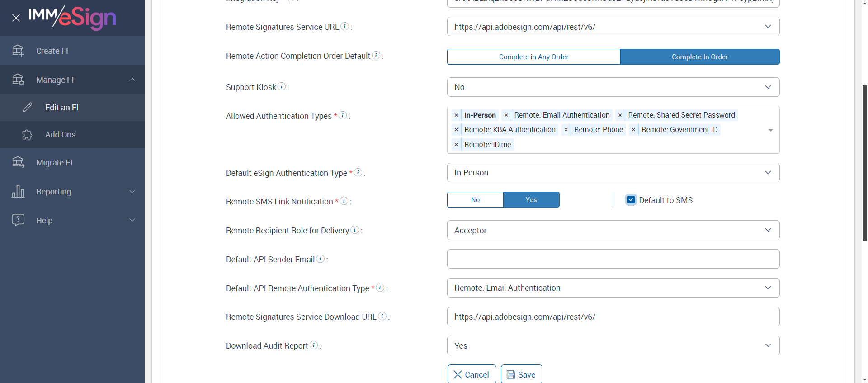The image size is (868, 383).
Task: Set Remote SMS Link Notification to No
Action: tap(475, 200)
